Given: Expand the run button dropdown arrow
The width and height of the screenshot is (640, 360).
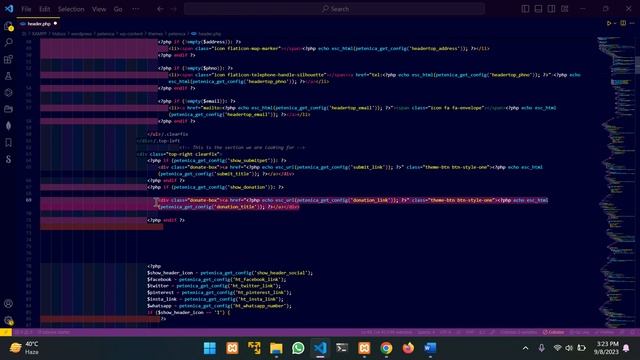Looking at the screenshot, I should pyautogui.click(x=615, y=23).
